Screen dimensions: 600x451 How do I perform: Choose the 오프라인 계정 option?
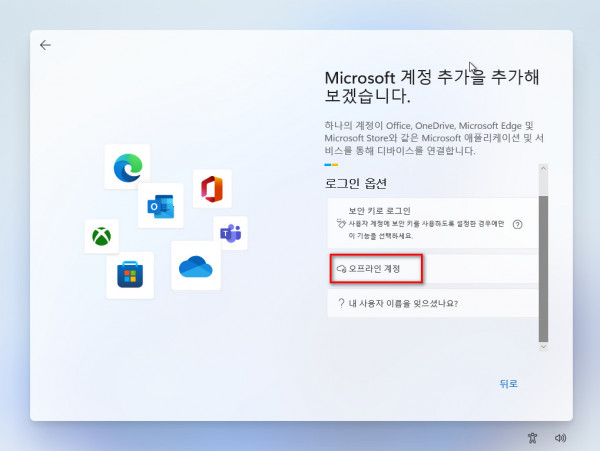[x=433, y=269]
